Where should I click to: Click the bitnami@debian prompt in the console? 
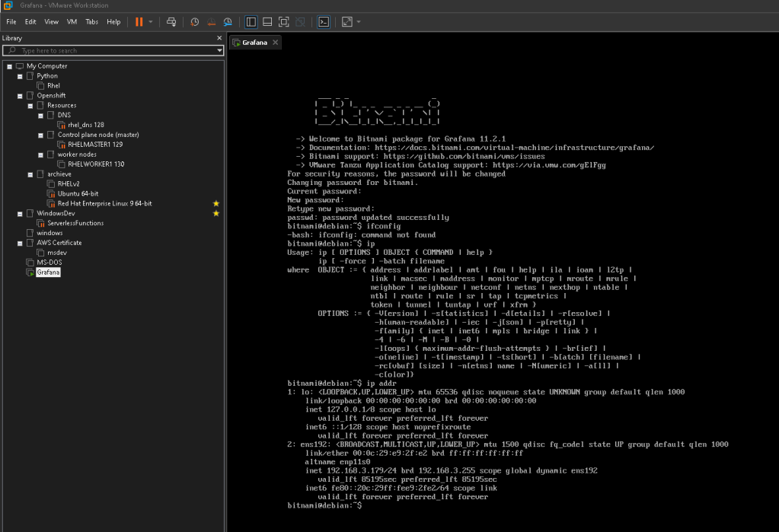[x=324, y=505]
